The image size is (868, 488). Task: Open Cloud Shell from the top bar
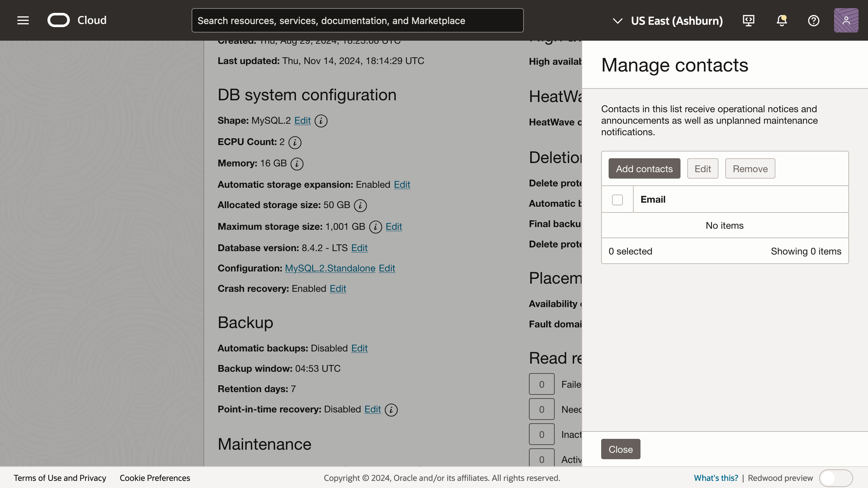point(749,20)
